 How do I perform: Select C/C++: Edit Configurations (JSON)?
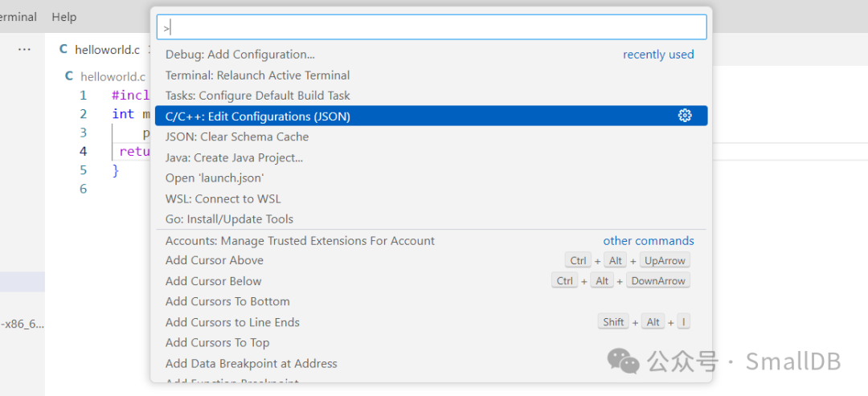[258, 116]
